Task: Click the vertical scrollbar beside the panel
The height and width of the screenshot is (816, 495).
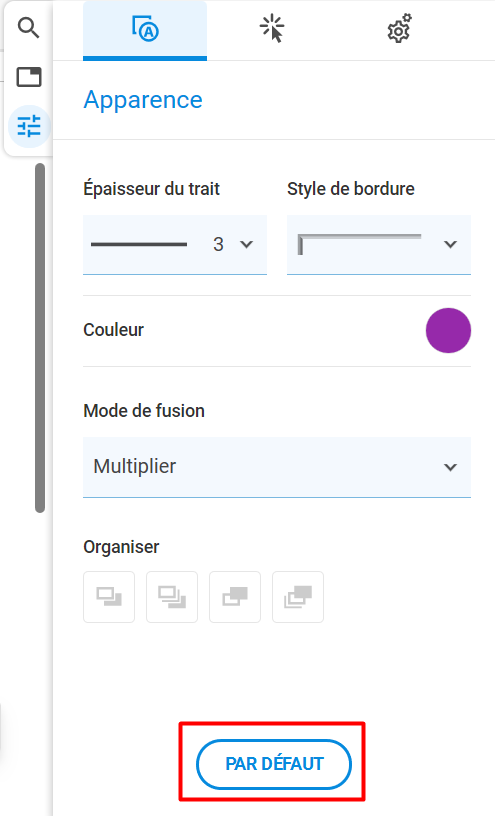Action: (40, 338)
